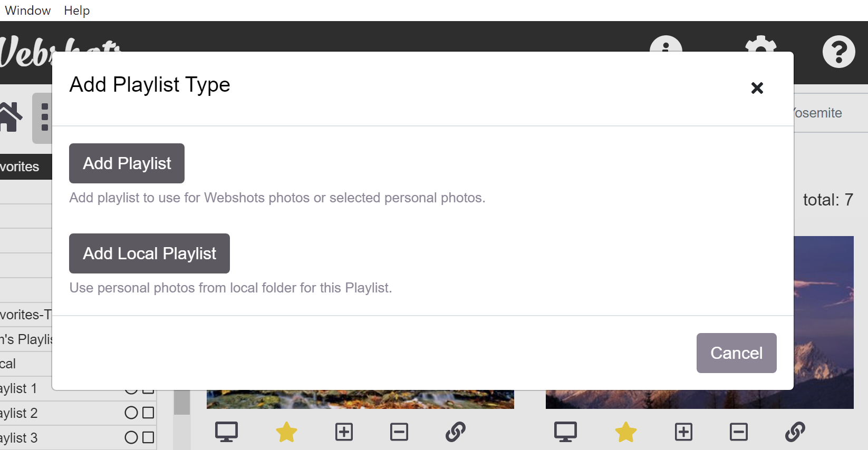
Task: Open the vertical three-dot menu
Action: pyautogui.click(x=44, y=117)
